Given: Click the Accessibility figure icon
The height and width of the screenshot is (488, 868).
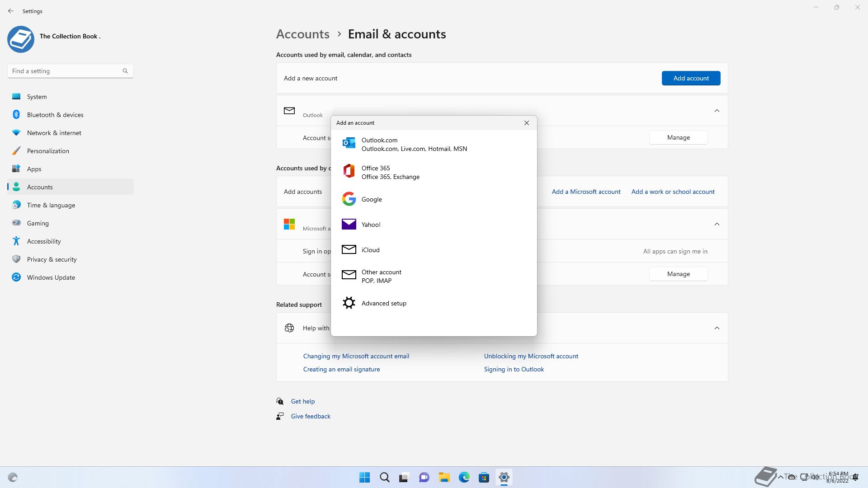Looking at the screenshot, I should 16,241.
